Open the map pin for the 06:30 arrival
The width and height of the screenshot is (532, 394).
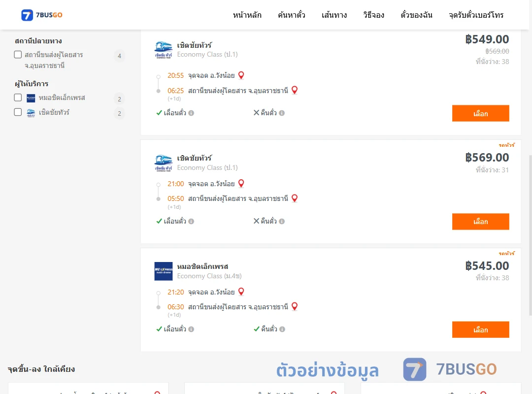coord(295,306)
